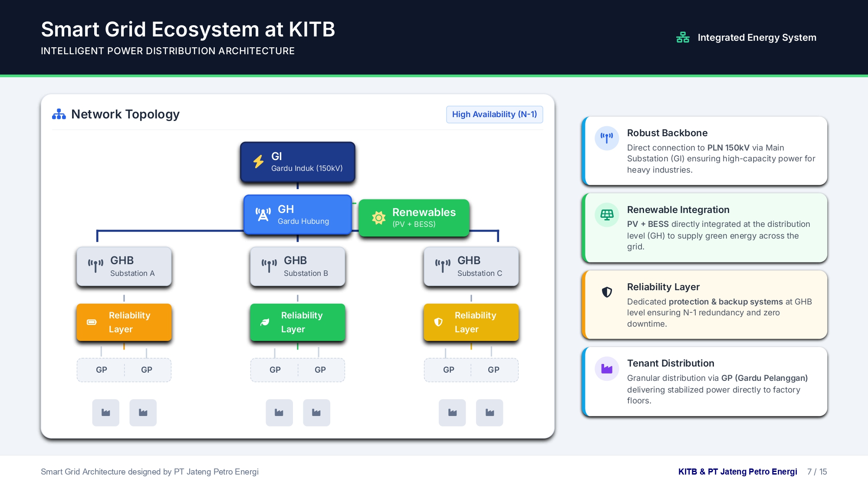Click the Integrated Energy System label
Screen dimensions: 868x488
tap(757, 38)
